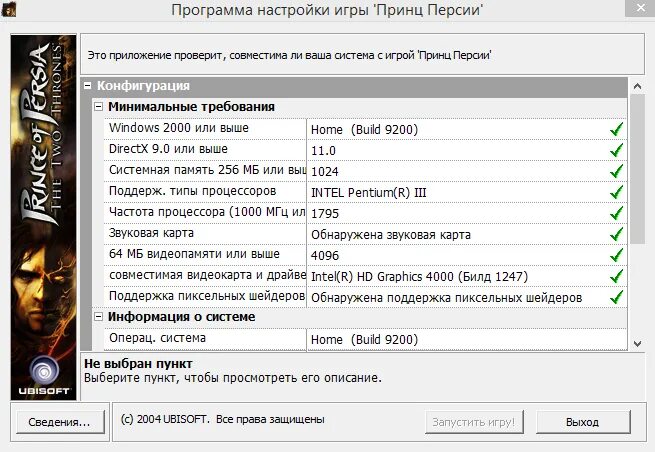This screenshot has height=452, width=655.
Task: Click the checkmark beside Intel(R) HD Graphics 4000
Action: (x=617, y=276)
